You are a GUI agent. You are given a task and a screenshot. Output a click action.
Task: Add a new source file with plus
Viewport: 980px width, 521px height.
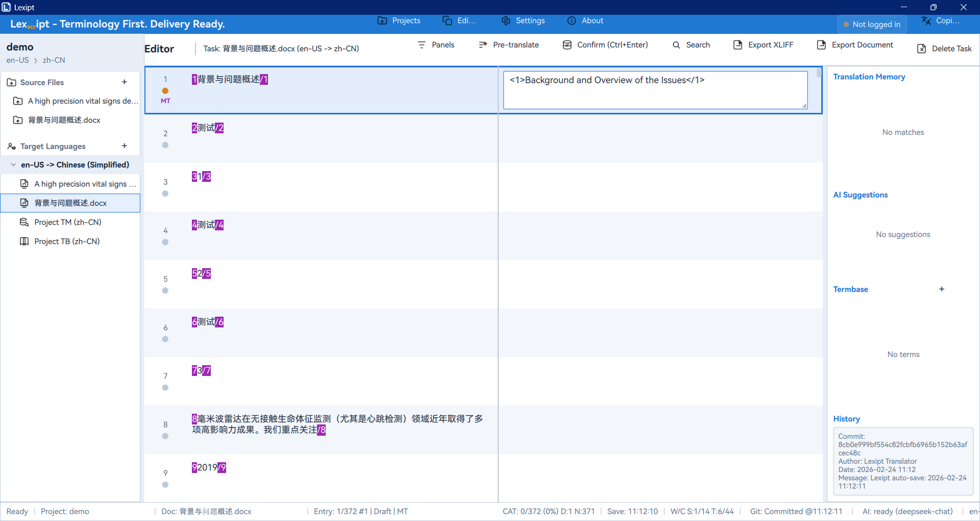[124, 82]
